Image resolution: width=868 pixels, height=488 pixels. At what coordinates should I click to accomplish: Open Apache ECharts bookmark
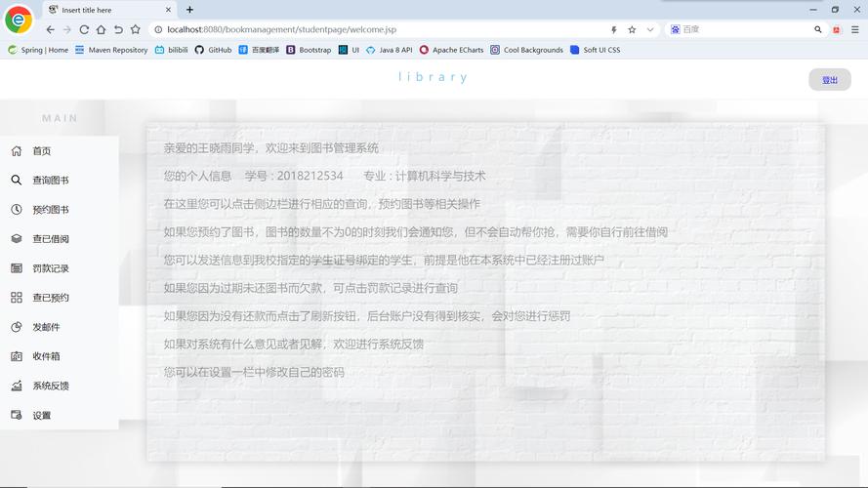point(451,50)
